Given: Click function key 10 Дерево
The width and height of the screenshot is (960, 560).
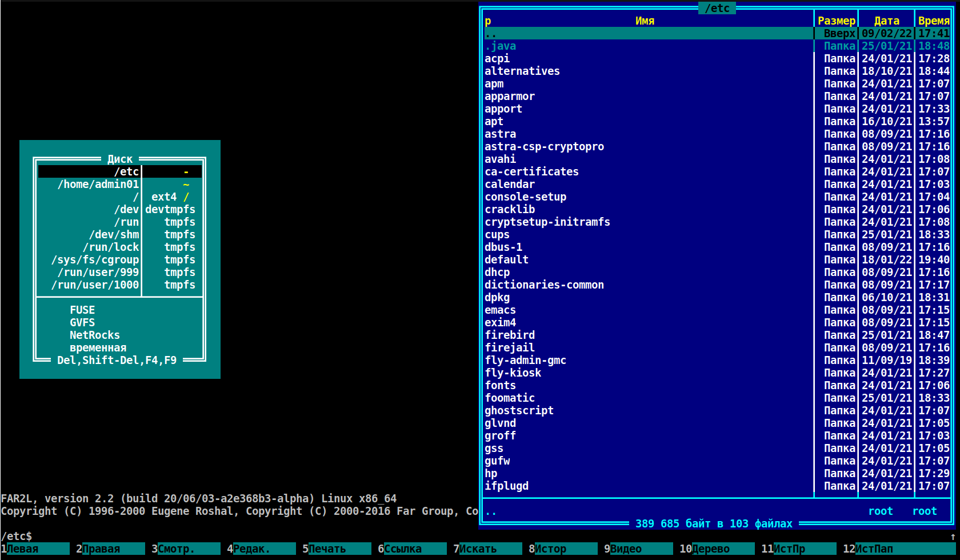Looking at the screenshot, I should 717,549.
